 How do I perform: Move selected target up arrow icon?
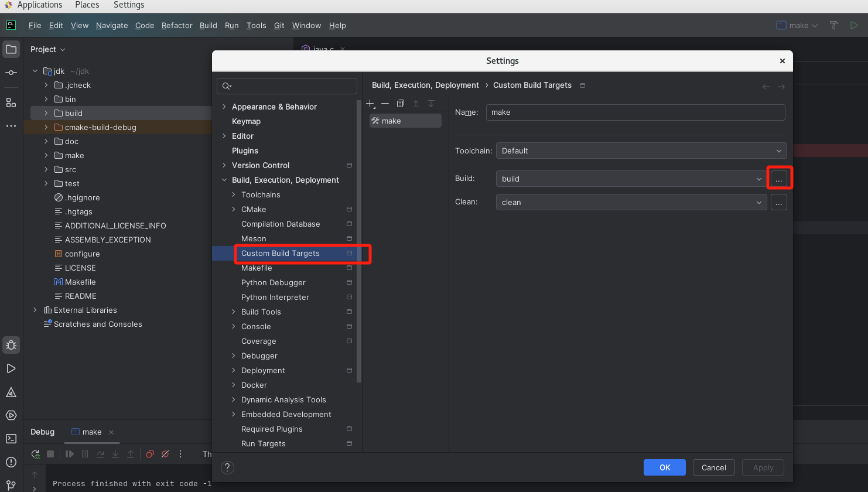(416, 104)
